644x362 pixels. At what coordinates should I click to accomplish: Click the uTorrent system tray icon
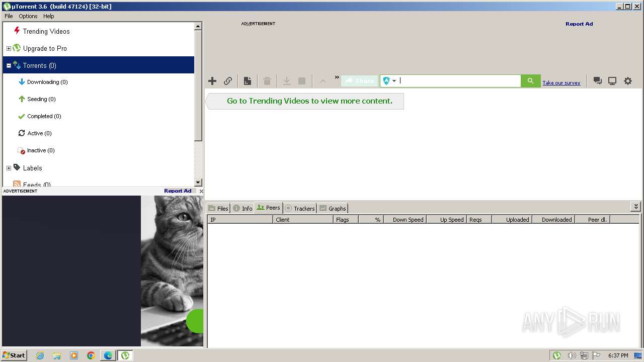(x=557, y=355)
